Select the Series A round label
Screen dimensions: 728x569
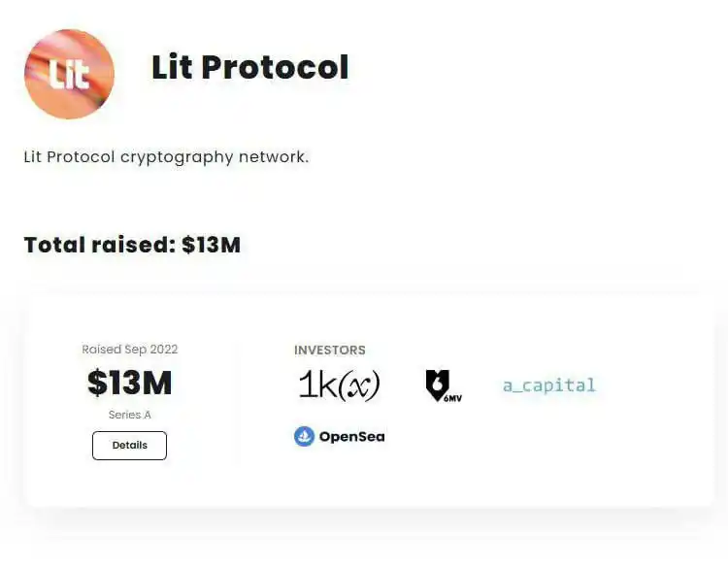click(x=130, y=415)
